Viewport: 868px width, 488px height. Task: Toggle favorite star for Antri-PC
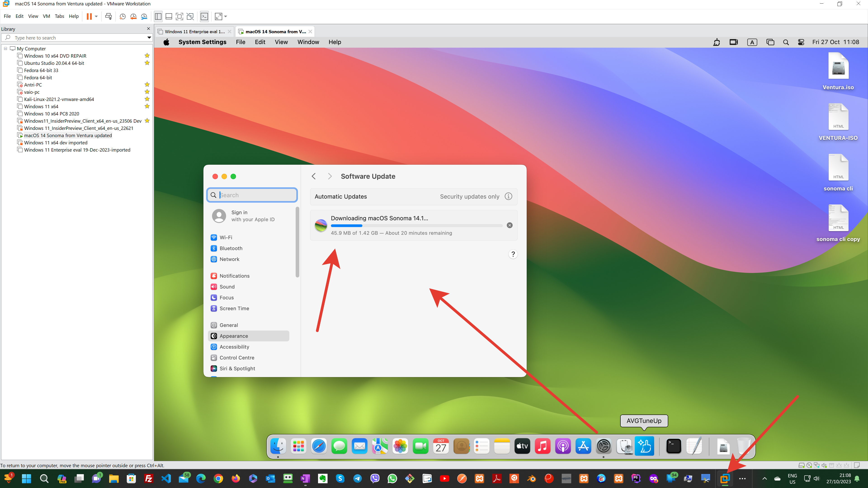click(147, 84)
